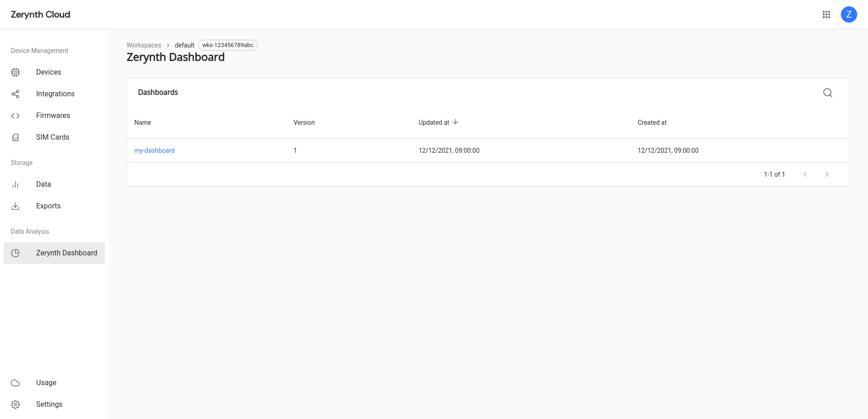Image resolution: width=868 pixels, height=419 pixels.
Task: Click the Data bar chart icon
Action: (x=15, y=184)
